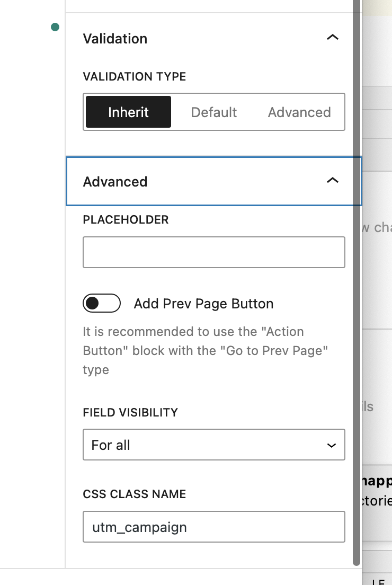Image resolution: width=392 pixels, height=585 pixels.
Task: Click the Validation section title
Action: click(115, 39)
